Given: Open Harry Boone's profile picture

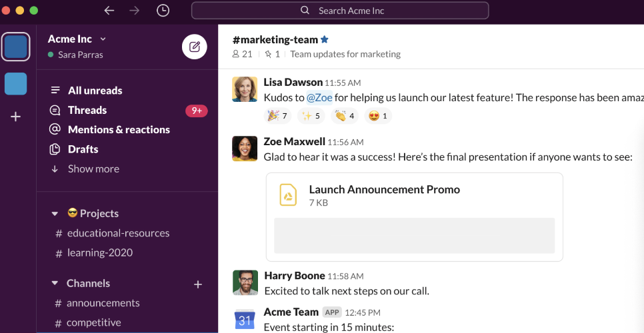Looking at the screenshot, I should 245,282.
